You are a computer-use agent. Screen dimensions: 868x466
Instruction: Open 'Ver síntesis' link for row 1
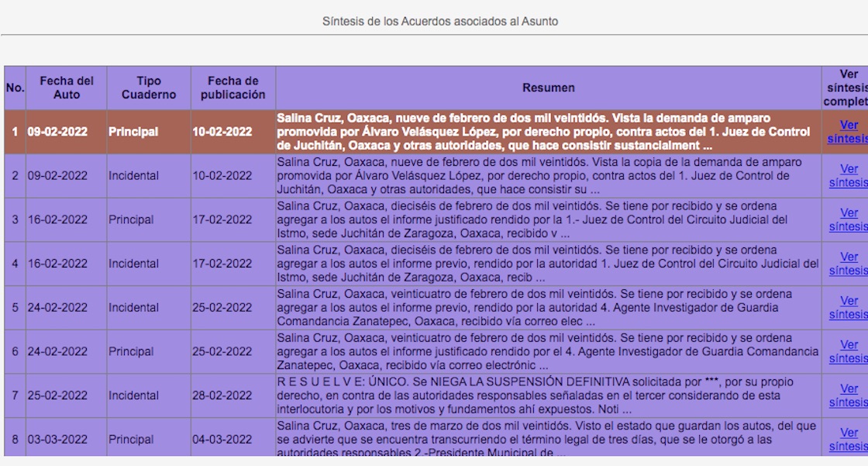click(x=848, y=132)
